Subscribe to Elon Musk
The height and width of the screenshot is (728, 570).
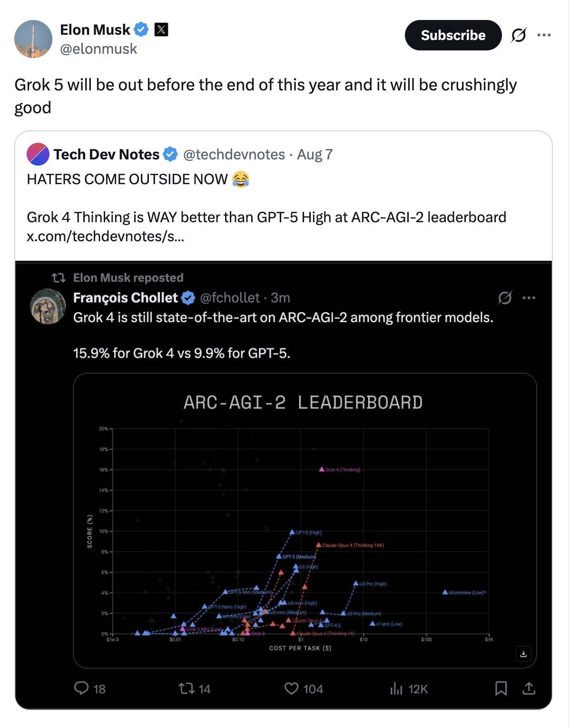click(453, 35)
